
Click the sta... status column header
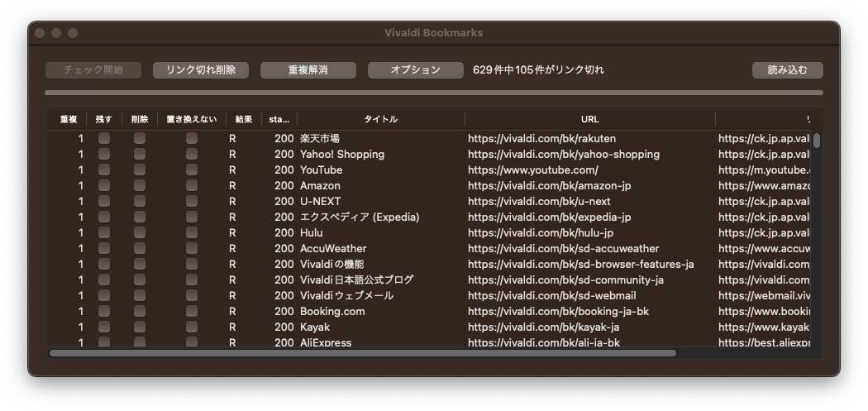[279, 119]
